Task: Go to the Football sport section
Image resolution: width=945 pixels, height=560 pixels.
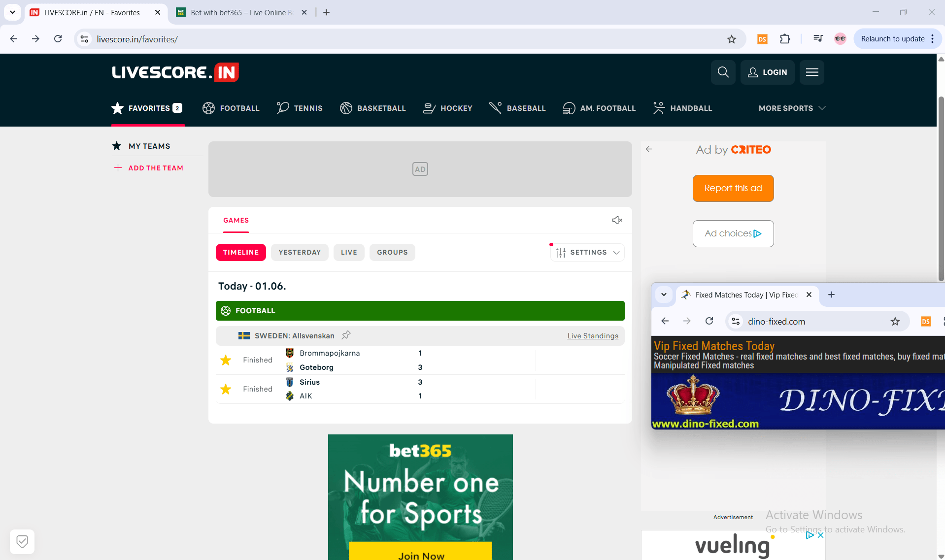Action: 231,108
